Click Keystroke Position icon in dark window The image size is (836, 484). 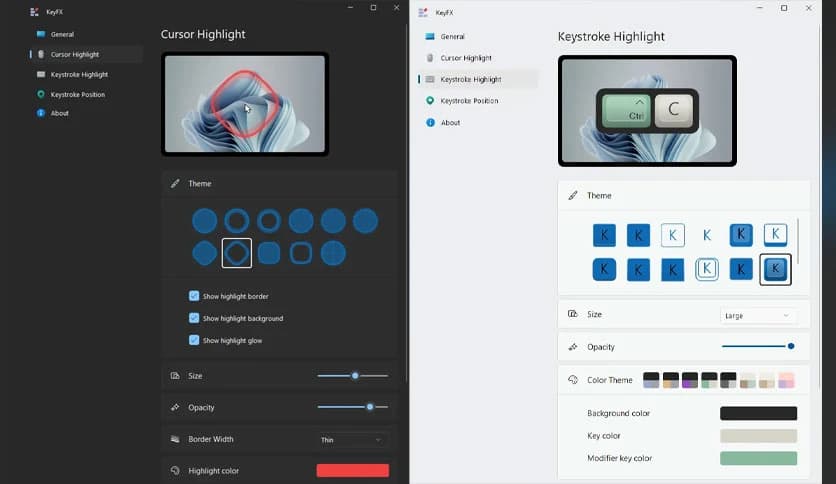pyautogui.click(x=41, y=94)
